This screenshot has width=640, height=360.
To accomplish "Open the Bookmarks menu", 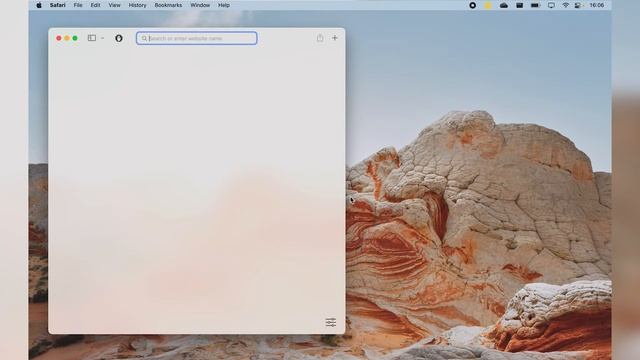I will [168, 5].
